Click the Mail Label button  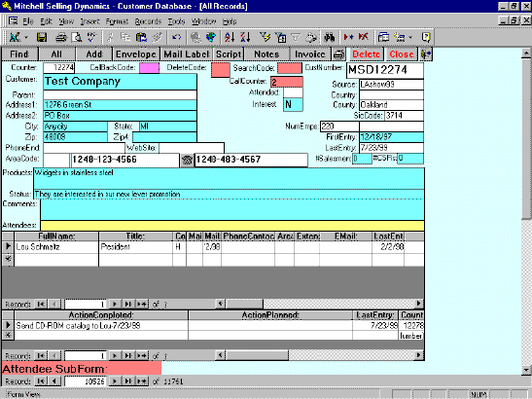pyautogui.click(x=187, y=54)
